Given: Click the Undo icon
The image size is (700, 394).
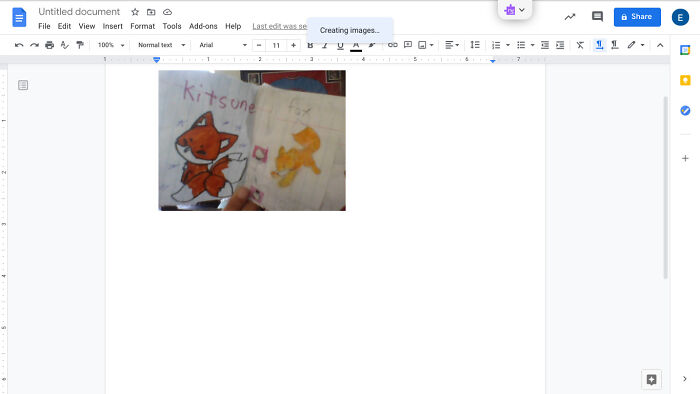Looking at the screenshot, I should (19, 45).
